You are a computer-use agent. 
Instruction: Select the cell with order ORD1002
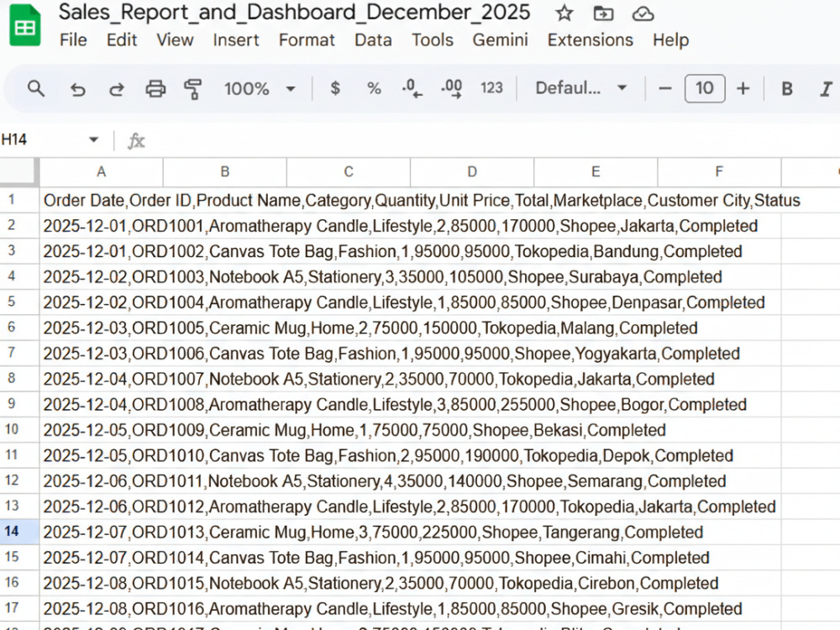(101, 251)
